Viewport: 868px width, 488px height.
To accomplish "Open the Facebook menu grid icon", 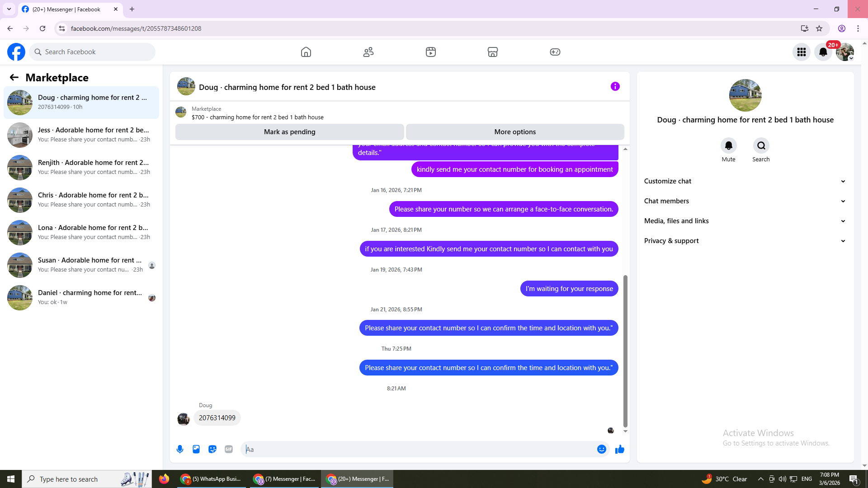I will point(802,52).
